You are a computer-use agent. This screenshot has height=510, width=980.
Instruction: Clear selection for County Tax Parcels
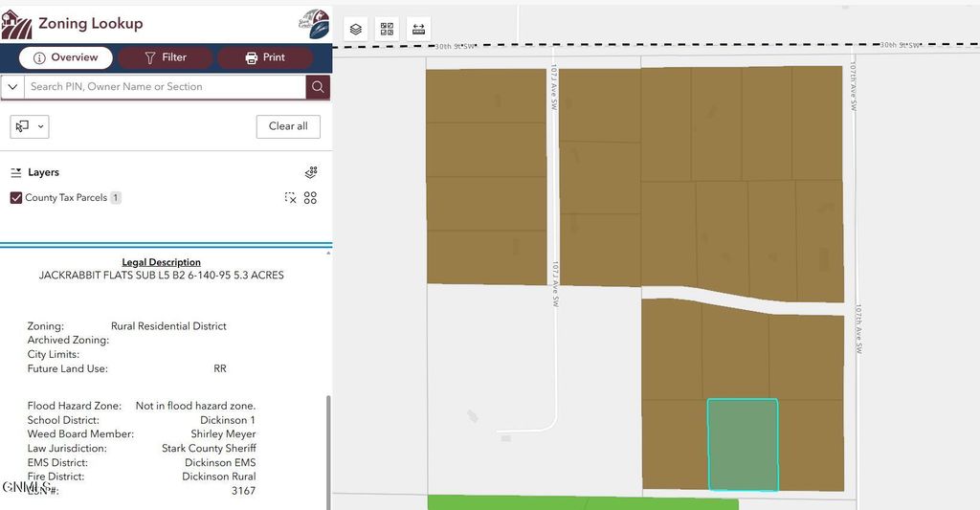[x=291, y=198]
